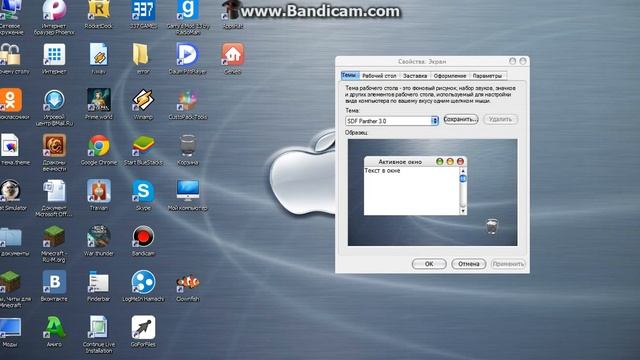Click the Сохранить... button
The image size is (640, 360).
460,120
